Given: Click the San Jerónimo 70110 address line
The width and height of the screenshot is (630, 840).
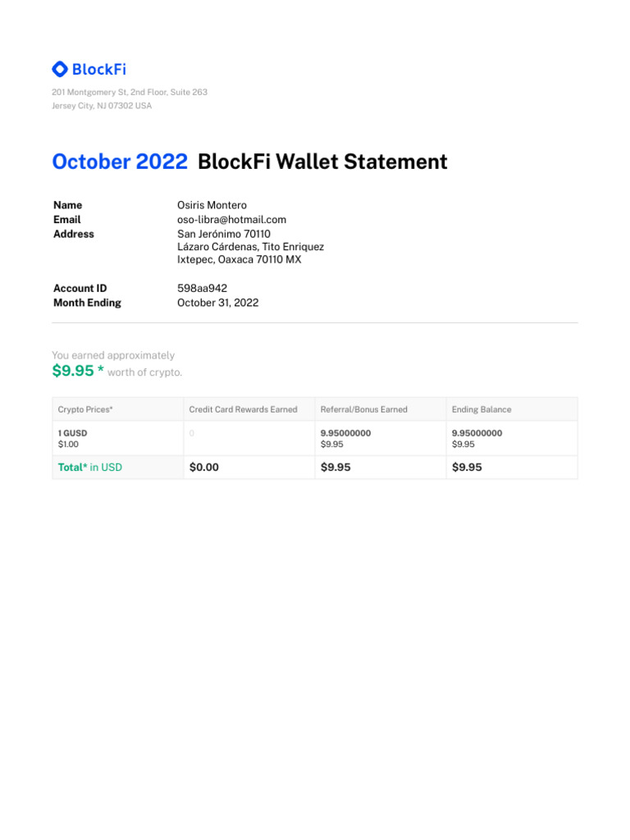Looking at the screenshot, I should pyautogui.click(x=223, y=234).
